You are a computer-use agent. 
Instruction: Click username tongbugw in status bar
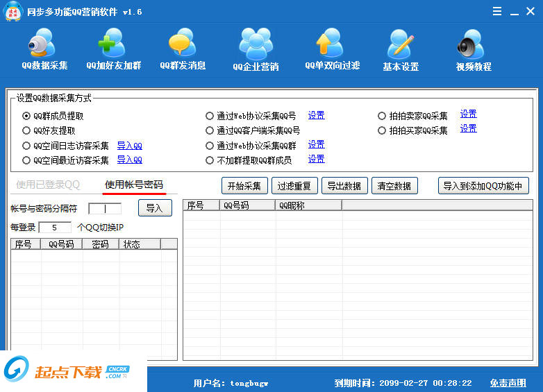[249, 383]
